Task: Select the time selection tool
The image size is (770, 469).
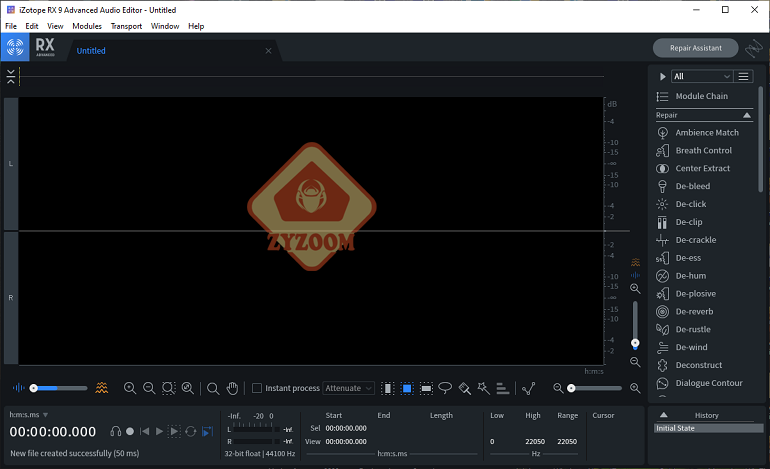Action: tap(387, 388)
